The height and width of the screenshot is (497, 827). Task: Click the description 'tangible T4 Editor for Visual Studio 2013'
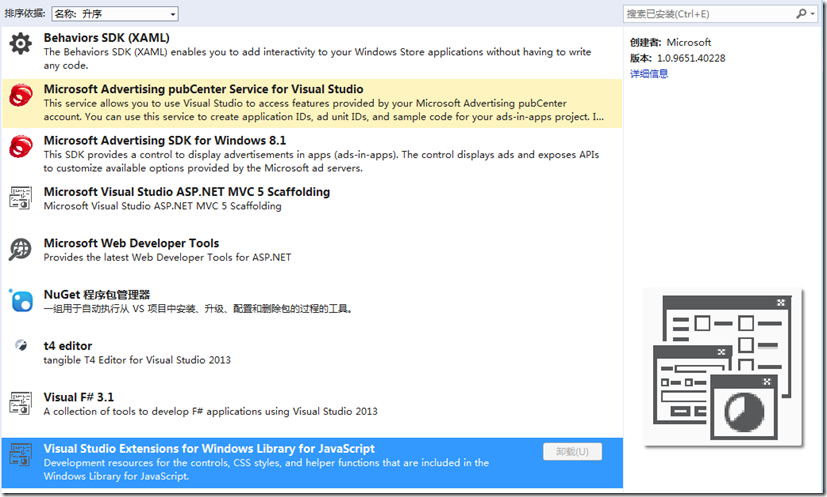(137, 360)
